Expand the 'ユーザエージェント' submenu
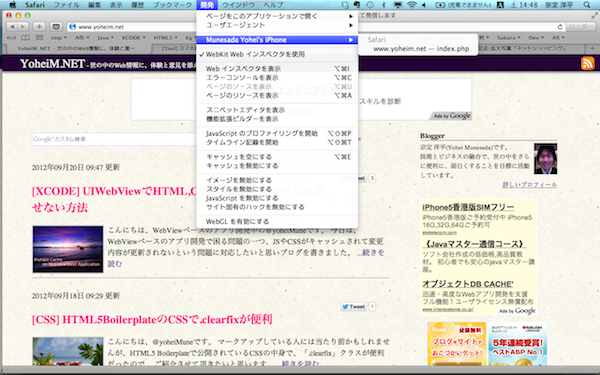 pyautogui.click(x=277, y=25)
